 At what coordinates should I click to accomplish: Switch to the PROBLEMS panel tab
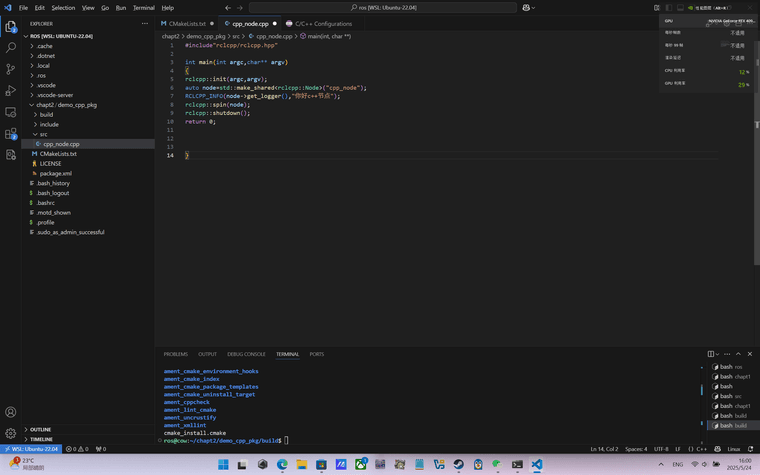point(175,354)
